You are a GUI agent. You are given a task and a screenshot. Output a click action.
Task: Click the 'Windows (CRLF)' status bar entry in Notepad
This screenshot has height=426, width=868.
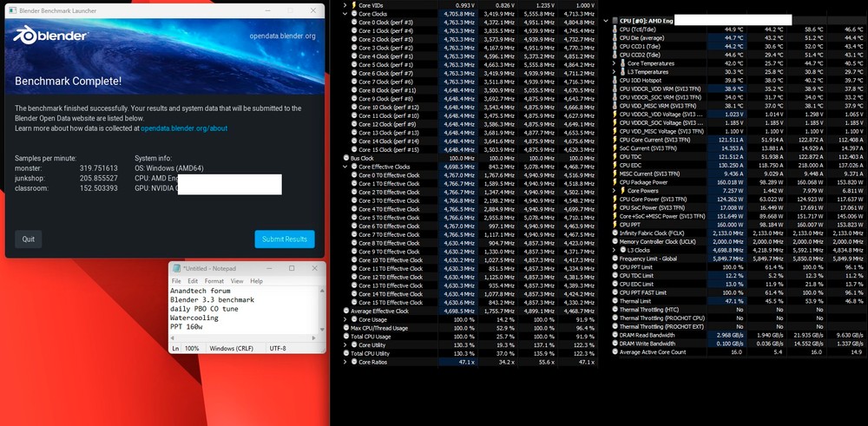[x=233, y=349]
